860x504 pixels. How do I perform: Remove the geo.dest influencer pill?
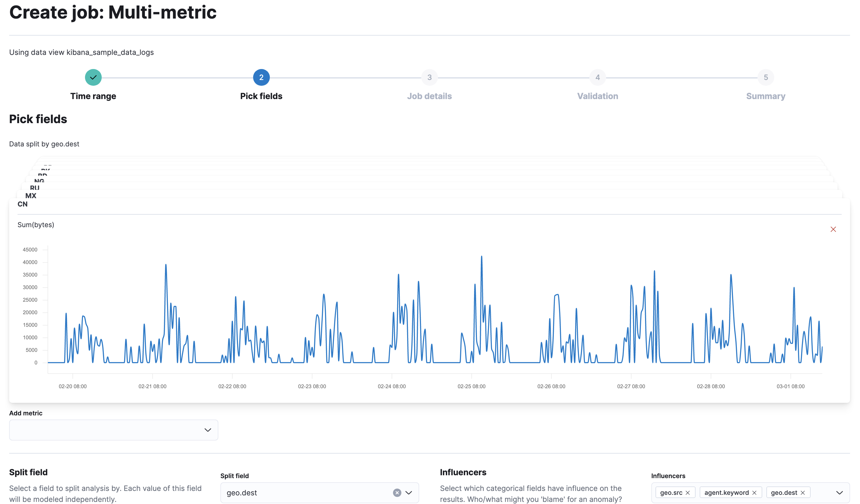[x=803, y=492]
